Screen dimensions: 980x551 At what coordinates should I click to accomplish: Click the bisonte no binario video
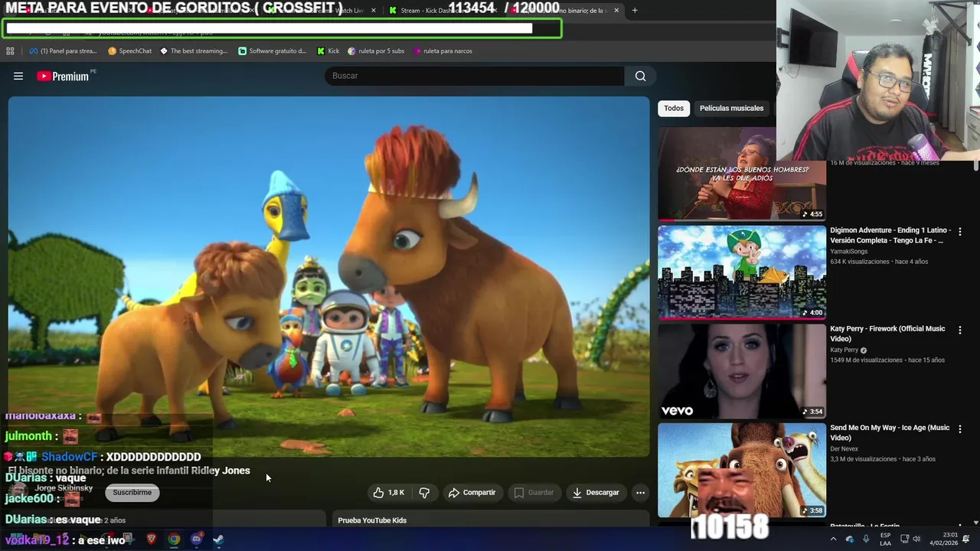coord(328,276)
